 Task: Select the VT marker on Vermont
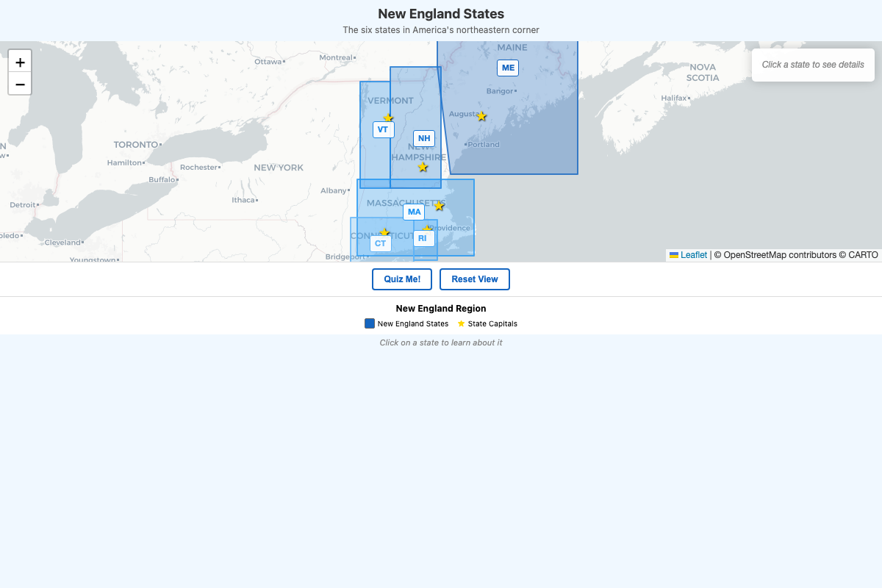tap(383, 129)
